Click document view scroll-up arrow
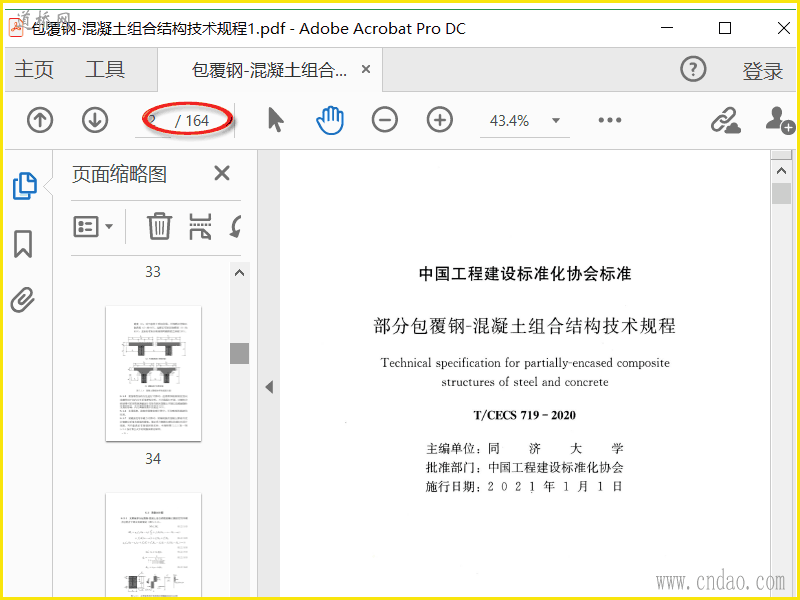 [782, 171]
